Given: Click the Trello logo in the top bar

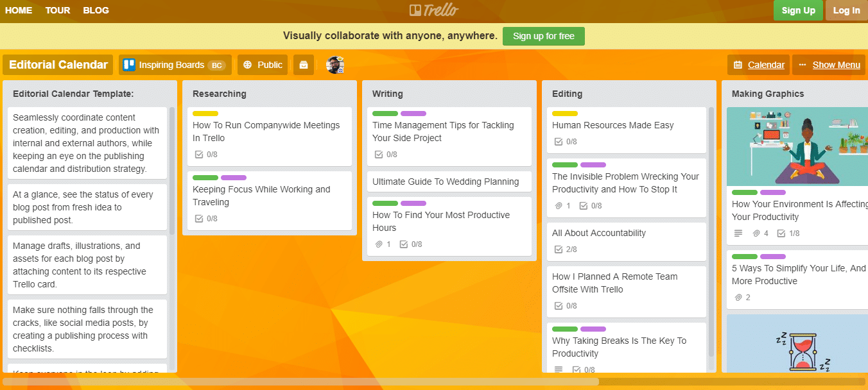Looking at the screenshot, I should (434, 10).
